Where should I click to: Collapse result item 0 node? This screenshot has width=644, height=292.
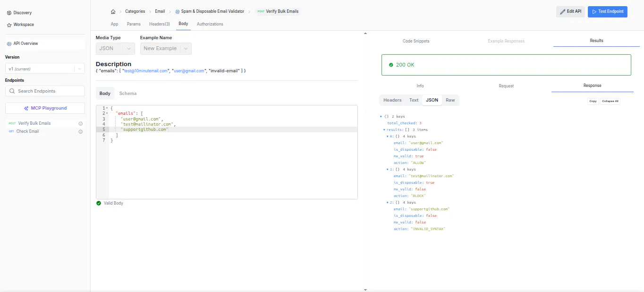[x=388, y=136]
